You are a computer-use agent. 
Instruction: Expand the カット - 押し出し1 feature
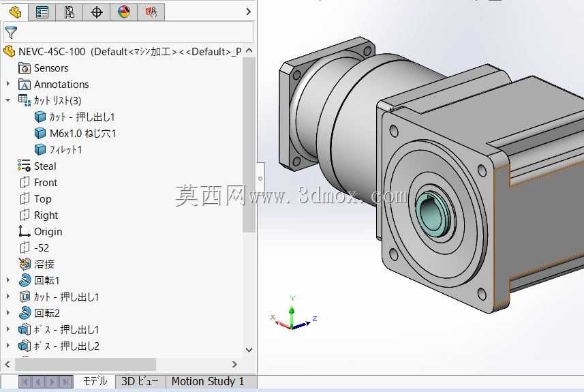click(8, 297)
